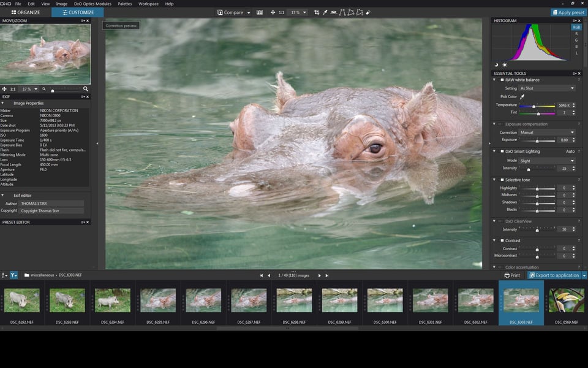Image resolution: width=588 pixels, height=368 pixels.
Task: Open the Image menu
Action: coord(61,4)
